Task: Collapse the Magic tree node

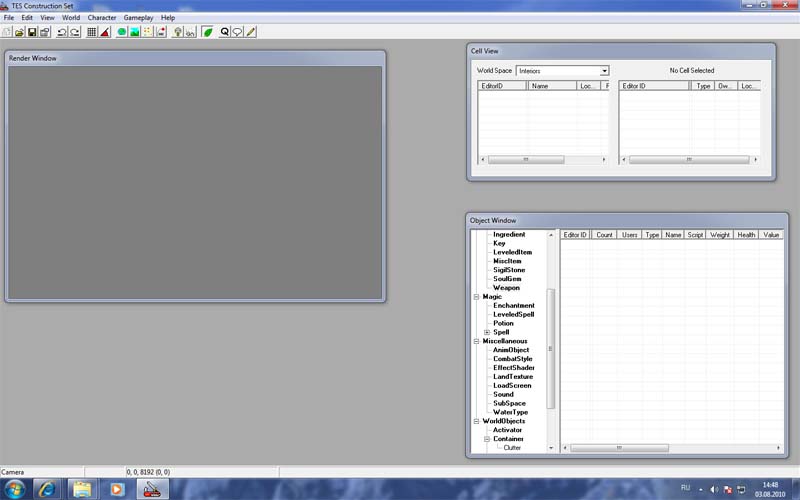Action: pyautogui.click(x=476, y=297)
